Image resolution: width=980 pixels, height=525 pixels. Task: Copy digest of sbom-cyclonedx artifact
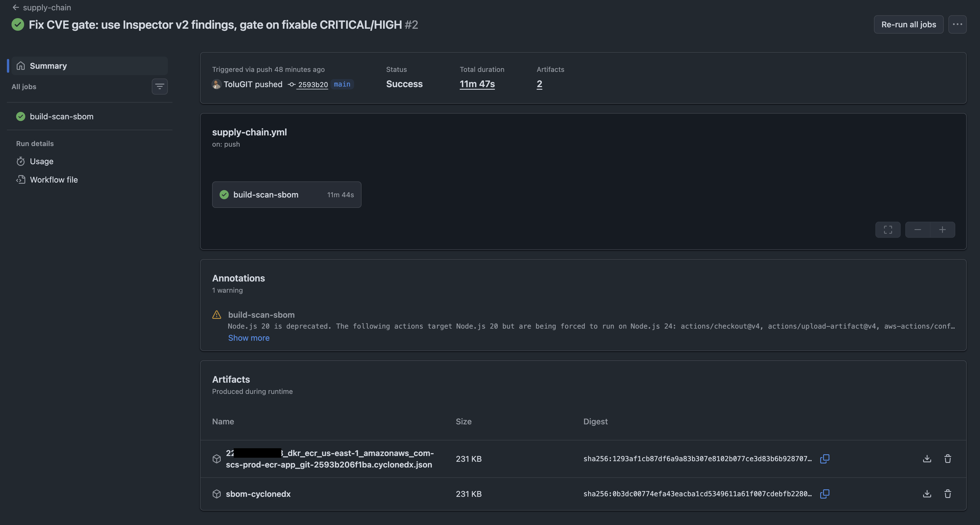click(x=825, y=494)
